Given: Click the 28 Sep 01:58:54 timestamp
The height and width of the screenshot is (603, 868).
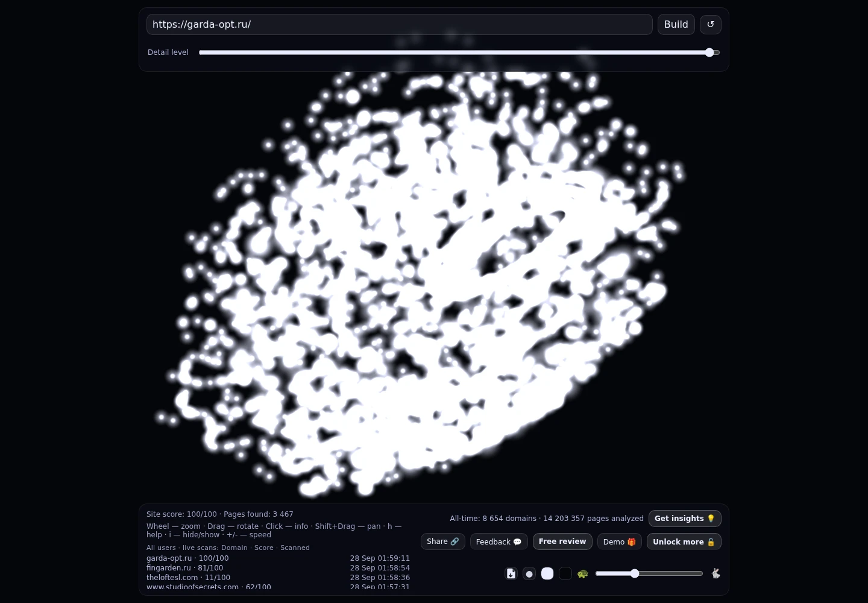Looking at the screenshot, I should tap(380, 568).
